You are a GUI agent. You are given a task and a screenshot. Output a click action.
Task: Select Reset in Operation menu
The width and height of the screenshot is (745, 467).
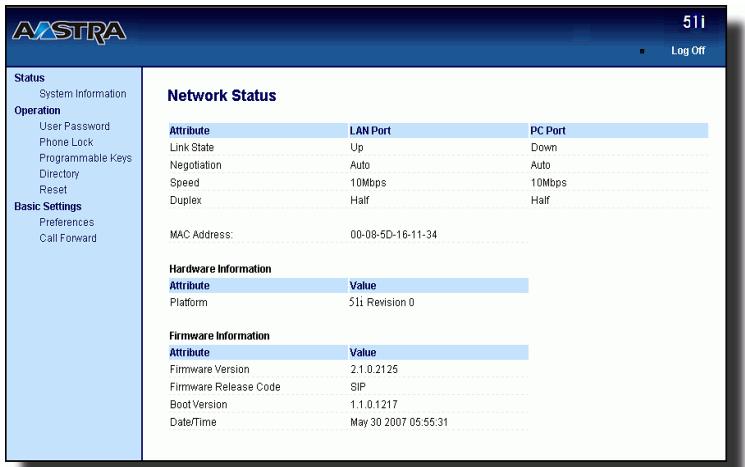click(53, 190)
